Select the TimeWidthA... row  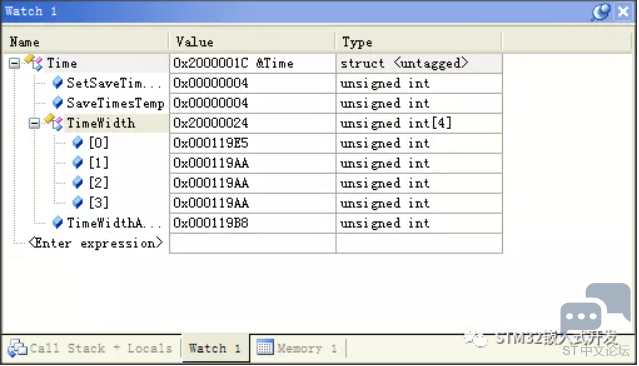click(114, 223)
